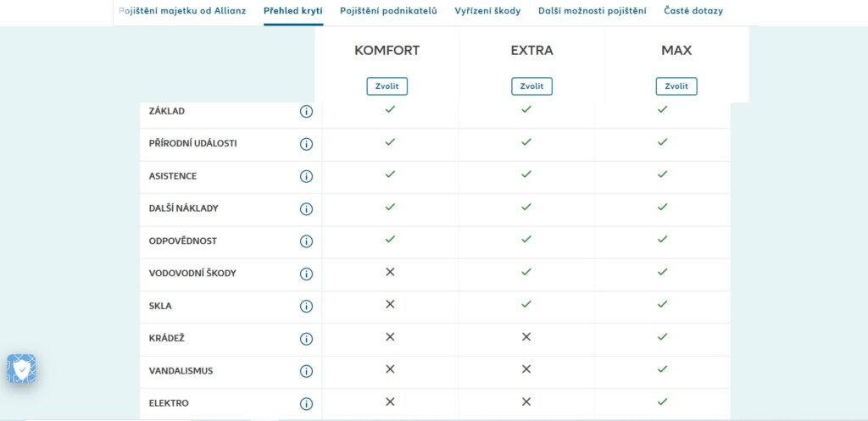
Task: Go to Pojištění majetku od Allianz tab
Action: click(183, 10)
